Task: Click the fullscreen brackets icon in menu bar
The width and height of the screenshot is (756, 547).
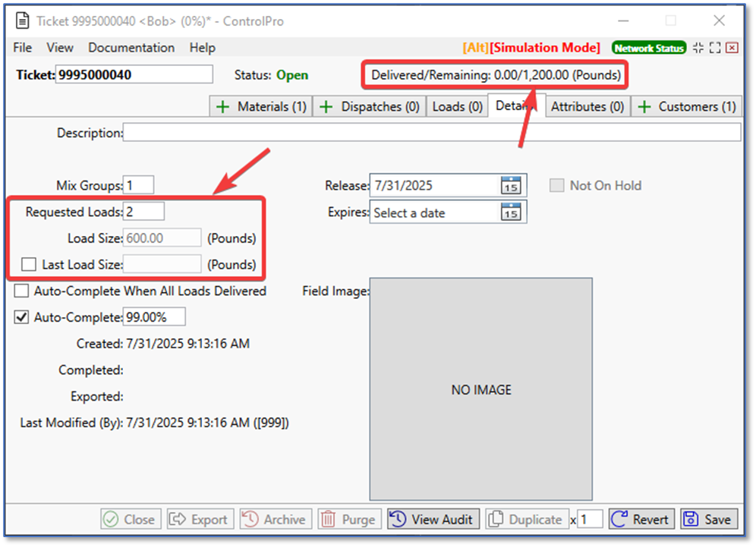Action: 715,48
